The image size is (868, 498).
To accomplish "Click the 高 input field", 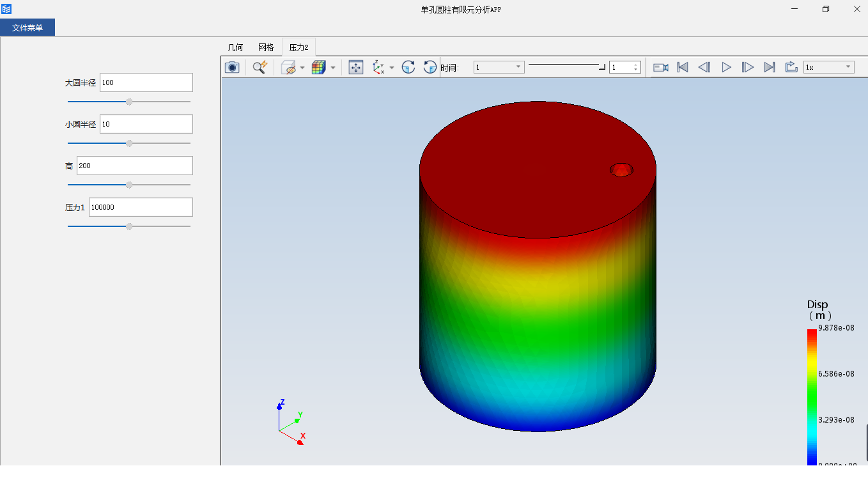I will click(x=135, y=166).
